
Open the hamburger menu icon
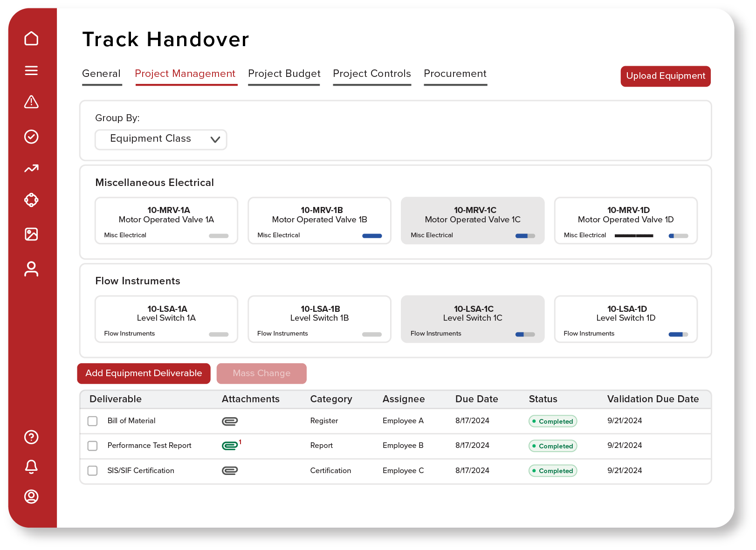(31, 70)
